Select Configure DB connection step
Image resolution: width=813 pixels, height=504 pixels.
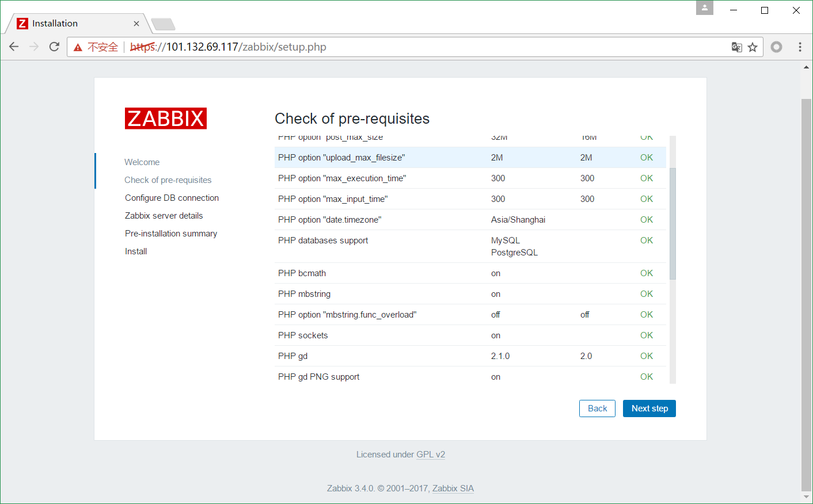point(172,198)
